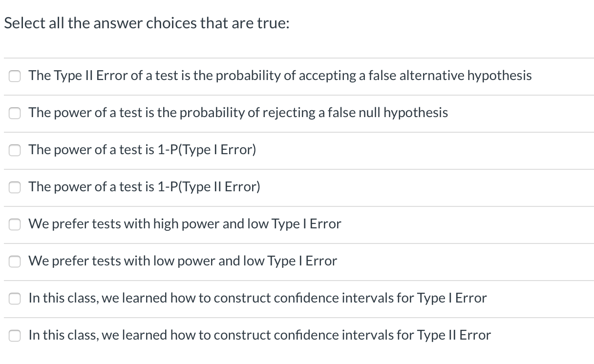The width and height of the screenshot is (594, 364).
Task: Enable the high power and low Type I Error choice
Action: [15, 224]
